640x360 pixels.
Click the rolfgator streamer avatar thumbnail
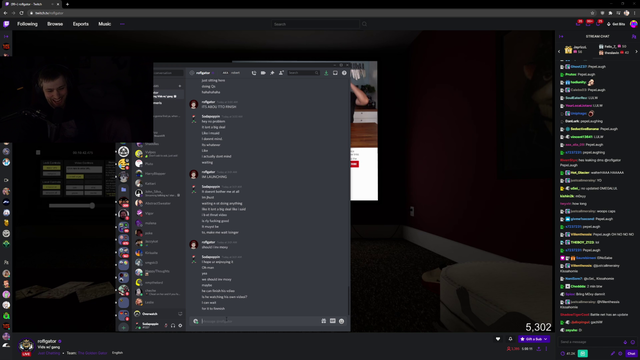[x=27, y=346]
